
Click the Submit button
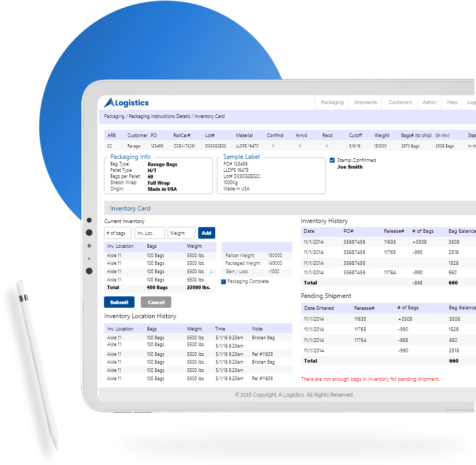pos(119,302)
